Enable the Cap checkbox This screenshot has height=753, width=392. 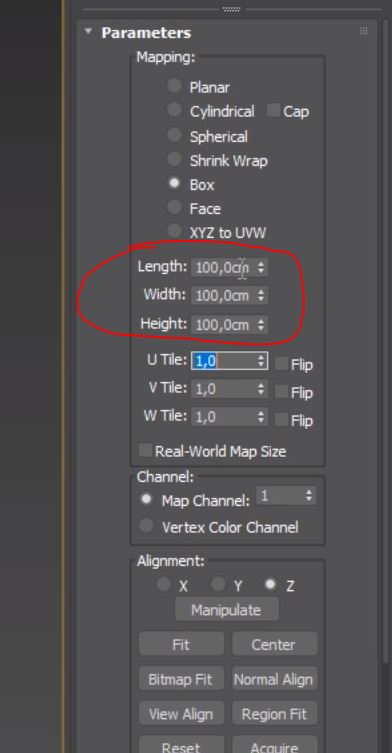[x=273, y=110]
